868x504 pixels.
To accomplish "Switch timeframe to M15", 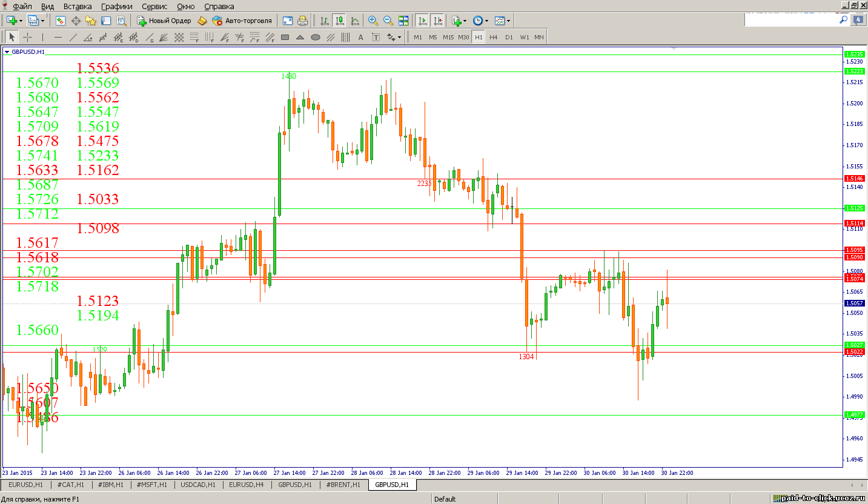I will pyautogui.click(x=448, y=38).
